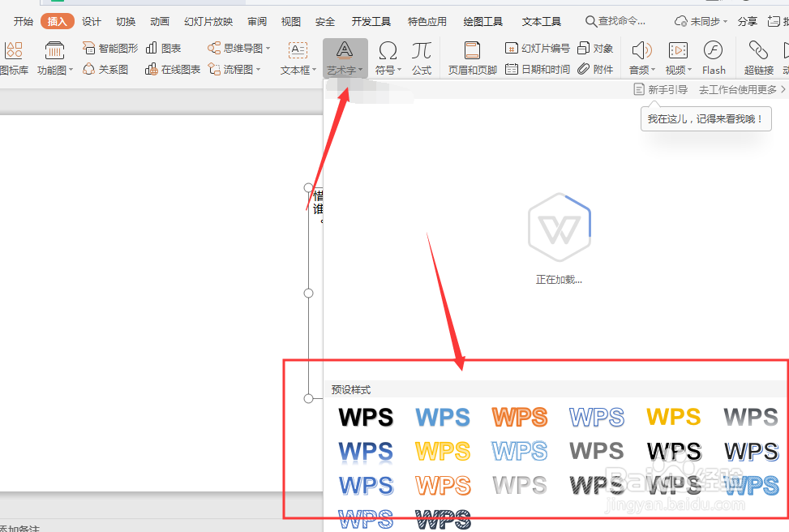
Task: Choose the blue reflected WPS preset in second row
Action: pos(366,452)
